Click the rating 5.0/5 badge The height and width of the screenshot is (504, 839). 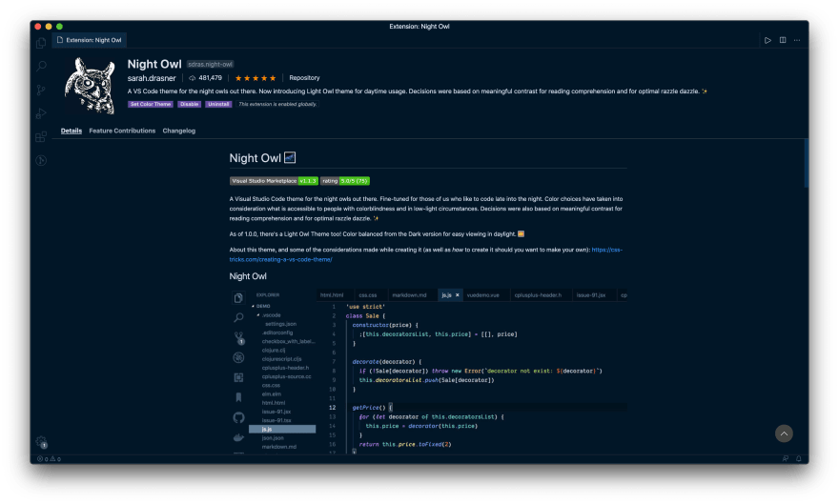345,181
